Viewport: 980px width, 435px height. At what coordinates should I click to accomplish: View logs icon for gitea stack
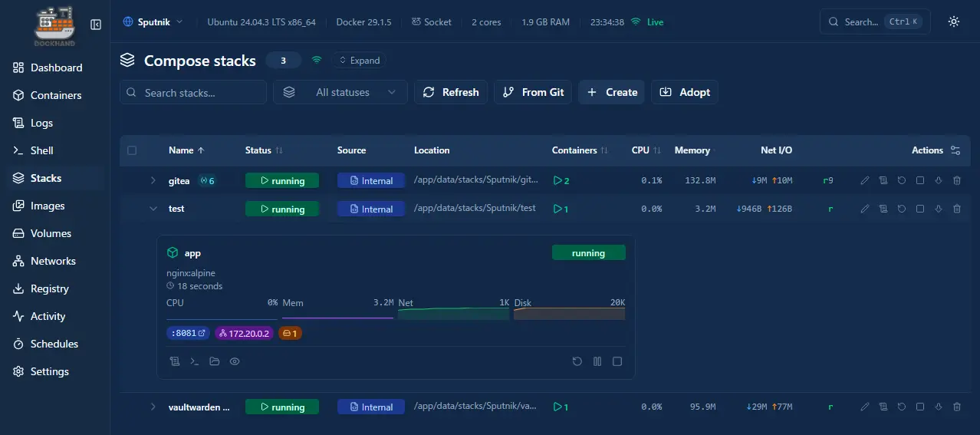coord(883,181)
